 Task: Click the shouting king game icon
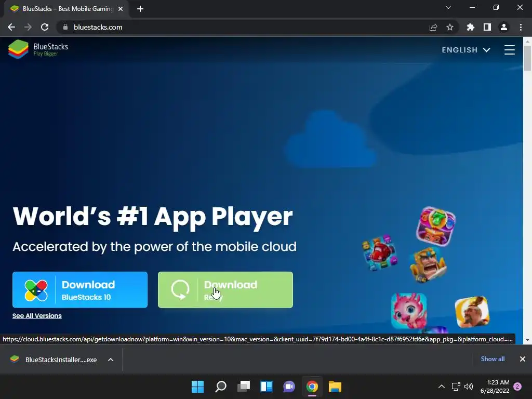(x=428, y=265)
